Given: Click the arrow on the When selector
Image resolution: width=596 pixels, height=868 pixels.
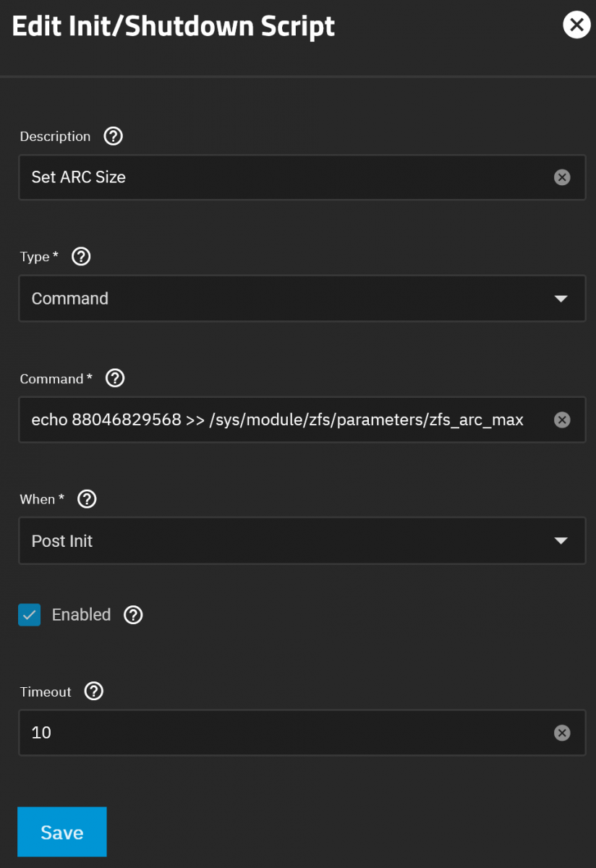Looking at the screenshot, I should coord(561,541).
